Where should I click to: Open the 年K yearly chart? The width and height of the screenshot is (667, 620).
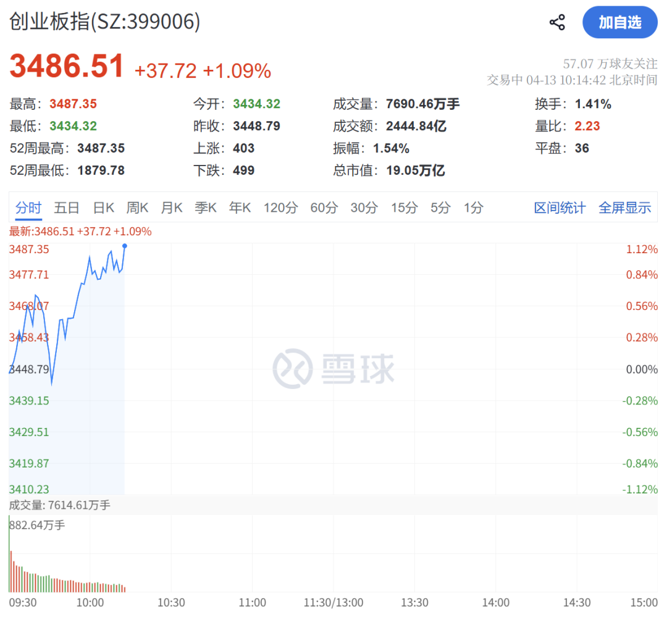[240, 208]
